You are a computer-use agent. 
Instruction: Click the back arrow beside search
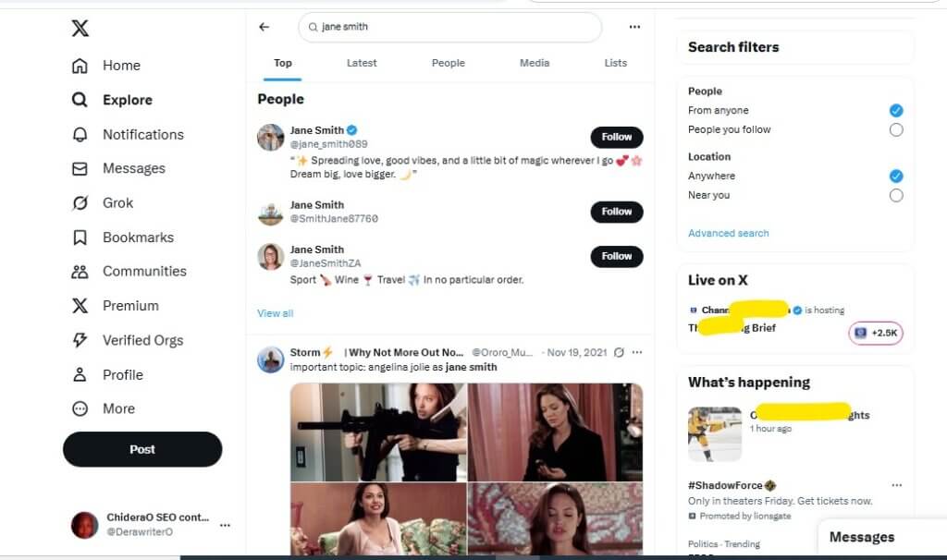coord(264,27)
